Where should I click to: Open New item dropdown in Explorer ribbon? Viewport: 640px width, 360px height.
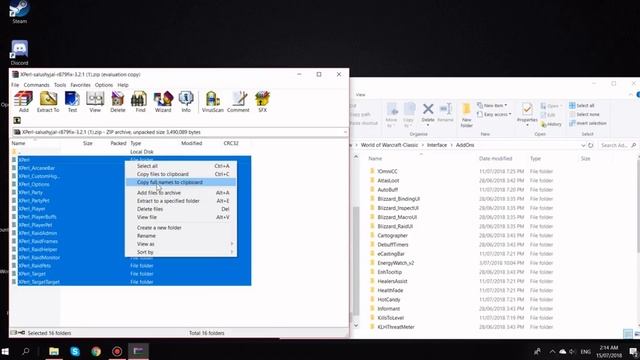click(x=492, y=105)
